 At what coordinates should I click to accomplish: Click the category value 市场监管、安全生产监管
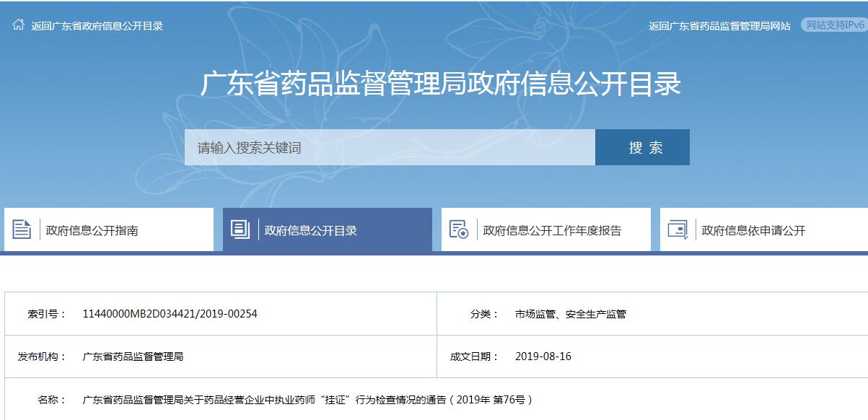(x=570, y=314)
